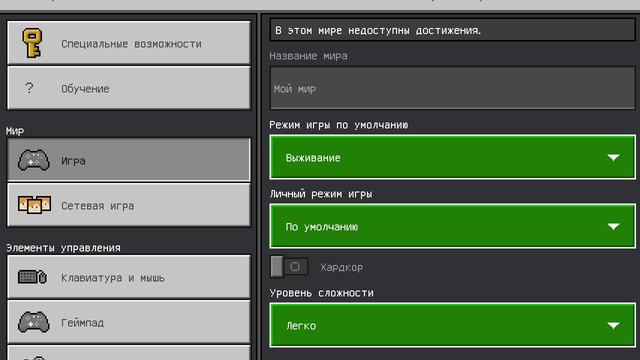The image size is (640, 360).
Task: Open Клавиатура и мышь controls
Action: [x=129, y=277]
